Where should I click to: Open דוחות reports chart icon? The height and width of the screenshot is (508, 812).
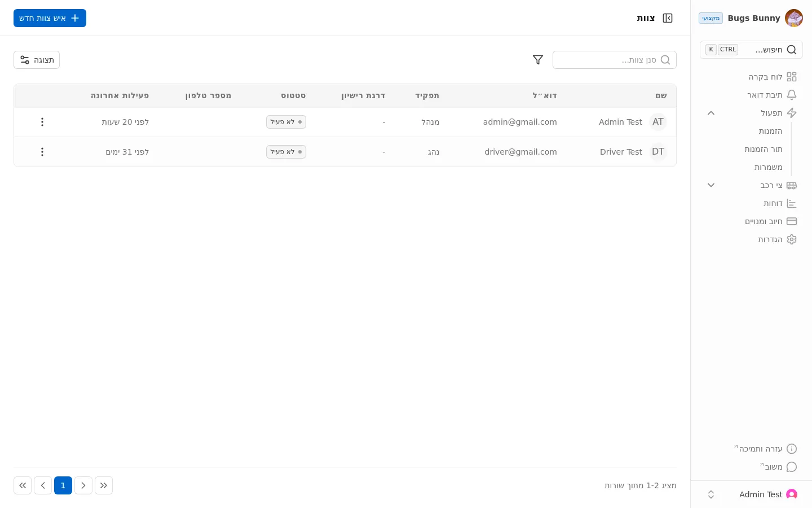point(792,203)
